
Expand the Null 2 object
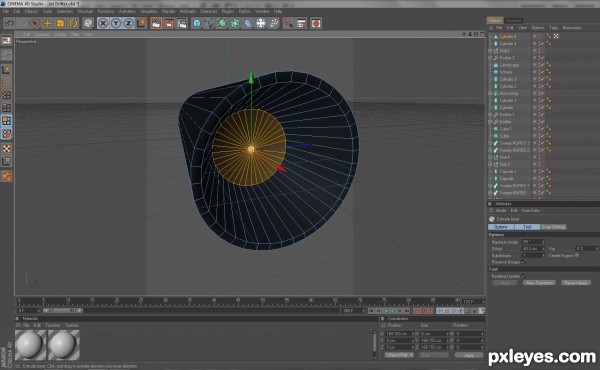[491, 51]
